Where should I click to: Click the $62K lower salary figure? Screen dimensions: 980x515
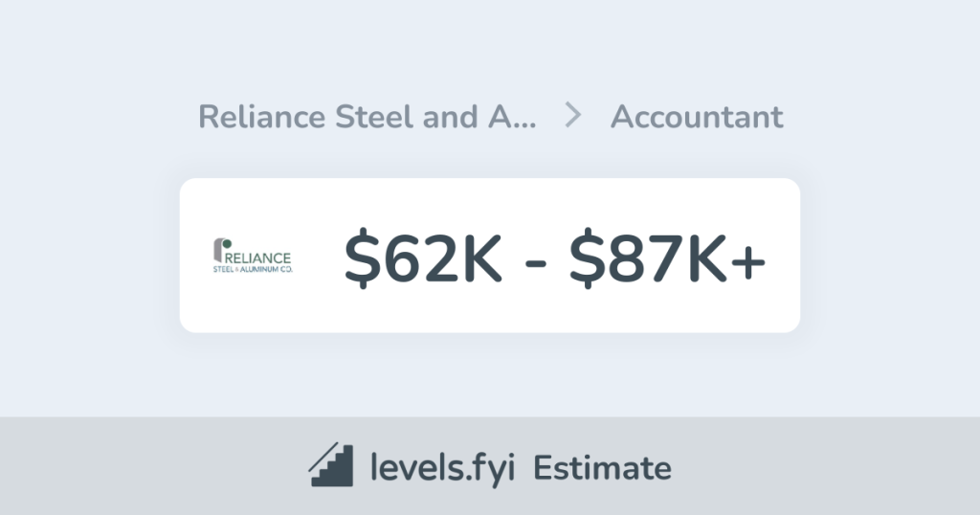[x=422, y=257]
